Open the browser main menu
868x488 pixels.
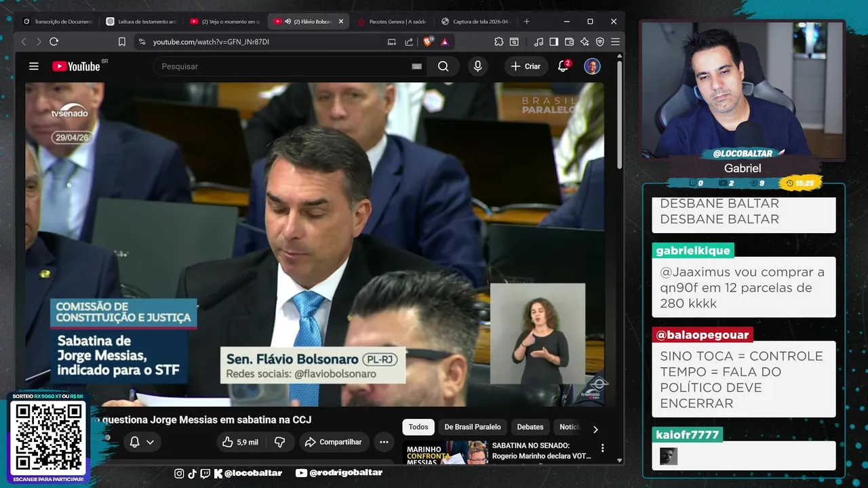[615, 42]
